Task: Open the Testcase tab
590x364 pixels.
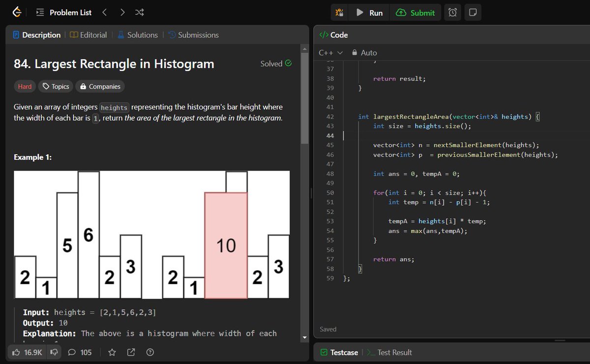Action: 339,352
